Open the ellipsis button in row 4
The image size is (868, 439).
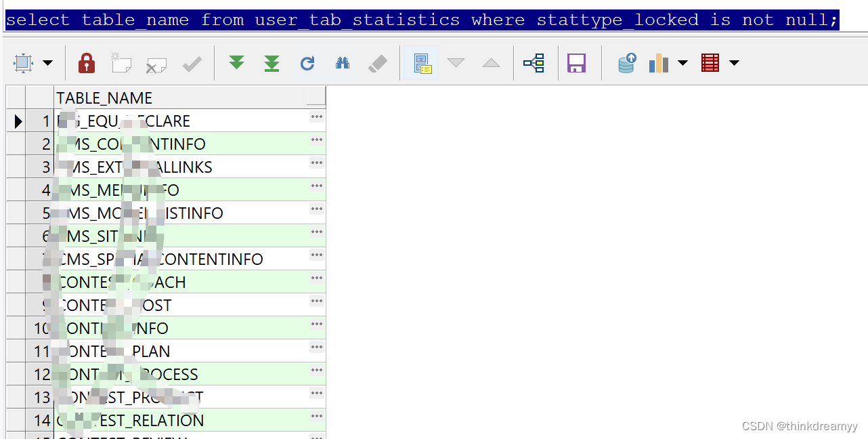click(x=316, y=186)
